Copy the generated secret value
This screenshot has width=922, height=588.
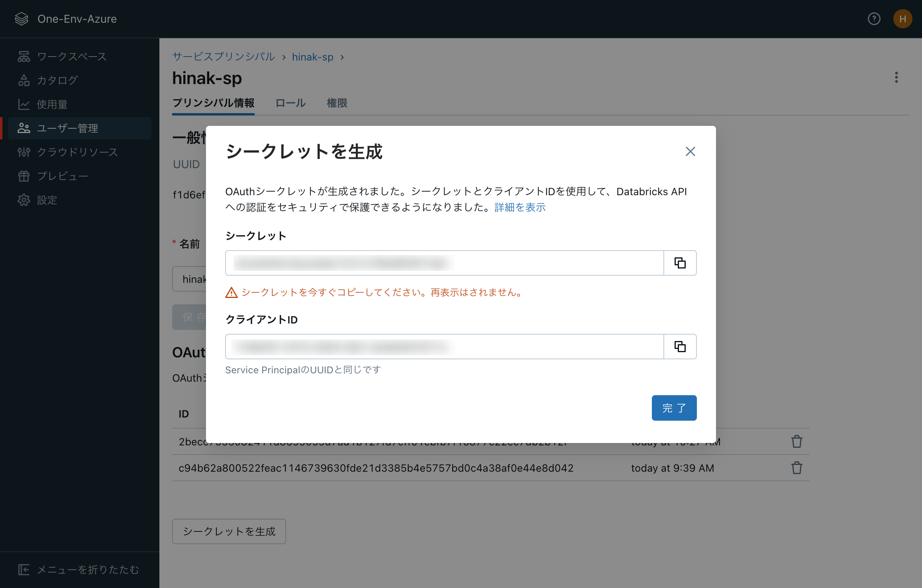click(x=680, y=263)
